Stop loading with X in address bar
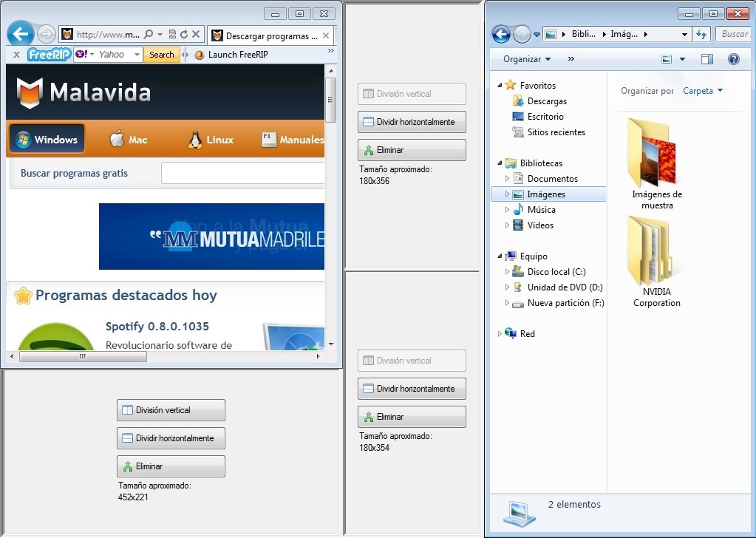The height and width of the screenshot is (538, 756). pyautogui.click(x=196, y=34)
